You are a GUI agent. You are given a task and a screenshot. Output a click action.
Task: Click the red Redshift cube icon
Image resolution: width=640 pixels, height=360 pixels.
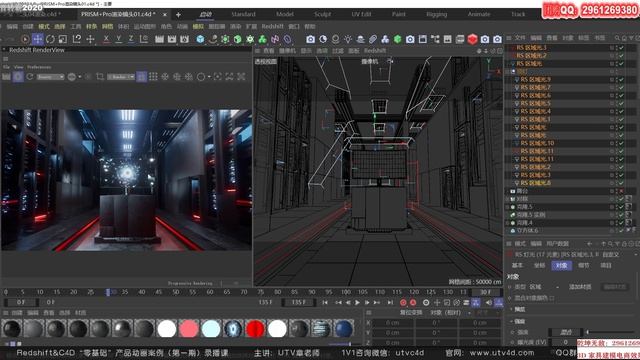pos(472,39)
